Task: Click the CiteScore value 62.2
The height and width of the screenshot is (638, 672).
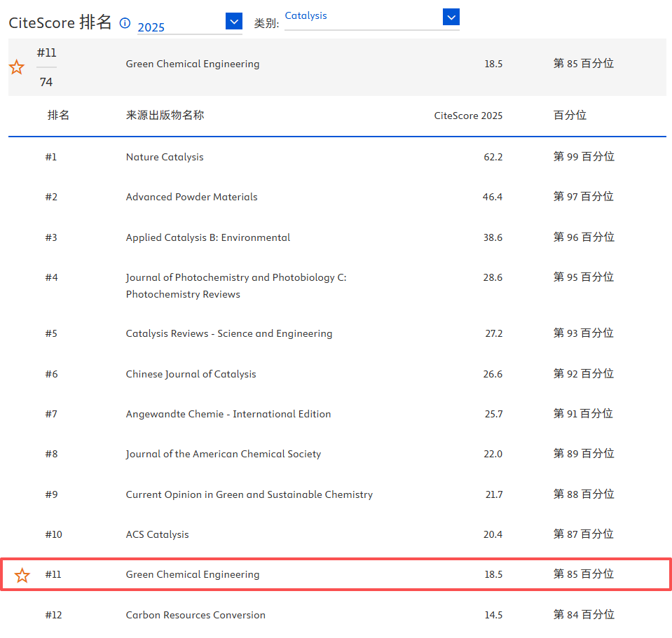Action: [493, 157]
